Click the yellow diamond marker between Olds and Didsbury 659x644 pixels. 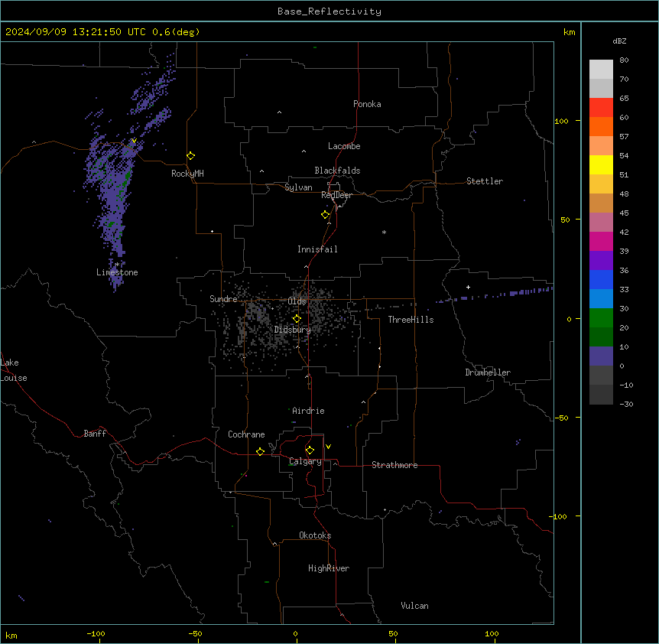297,318
